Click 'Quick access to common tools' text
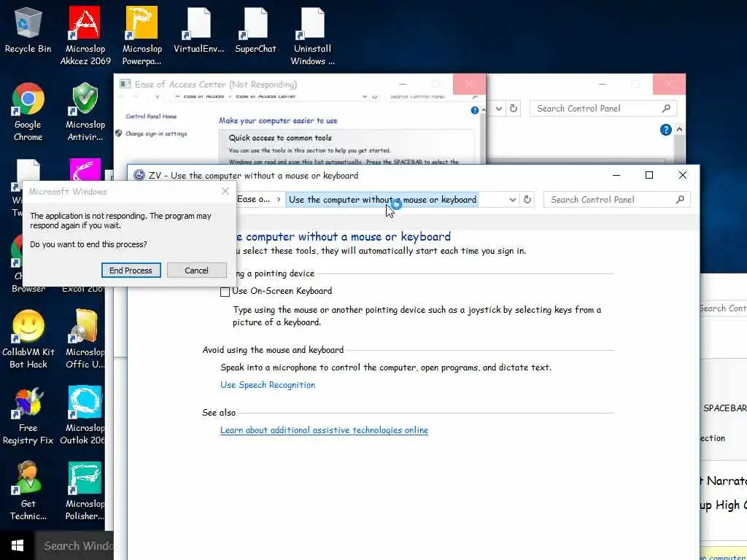747x560 pixels. 280,138
